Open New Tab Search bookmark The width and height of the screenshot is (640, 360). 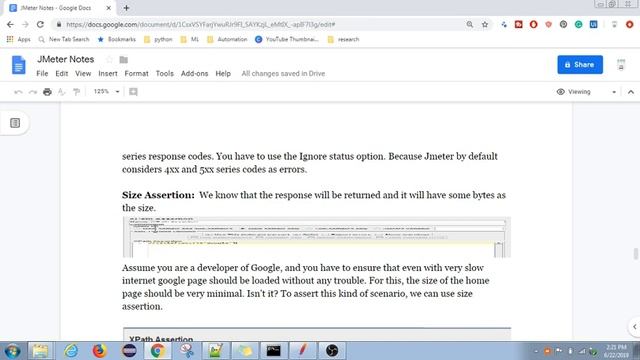(64, 40)
